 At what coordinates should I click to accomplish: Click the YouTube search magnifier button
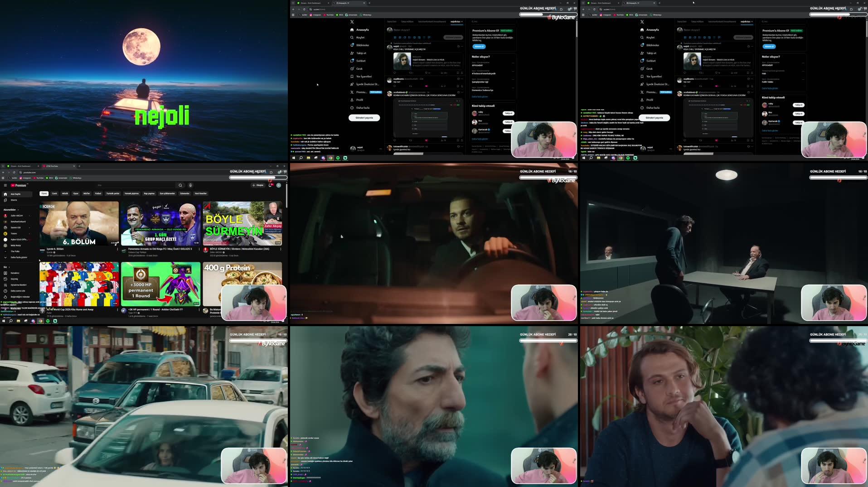[180, 185]
